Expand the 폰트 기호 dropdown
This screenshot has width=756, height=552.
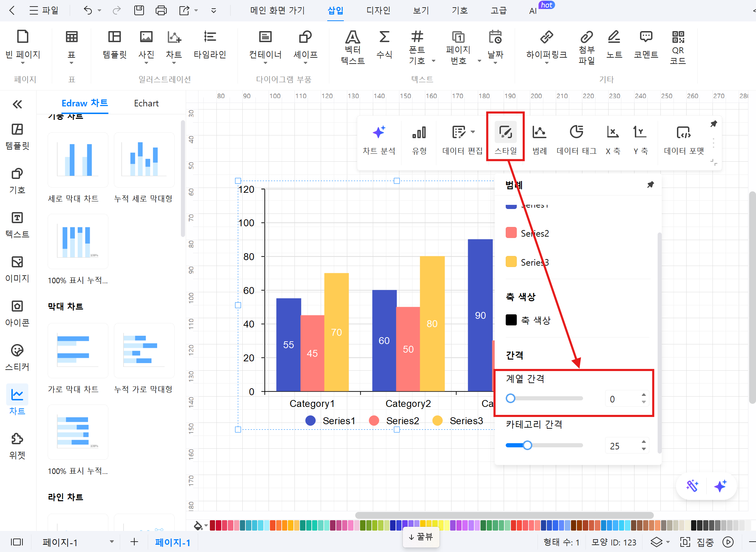[x=434, y=61]
